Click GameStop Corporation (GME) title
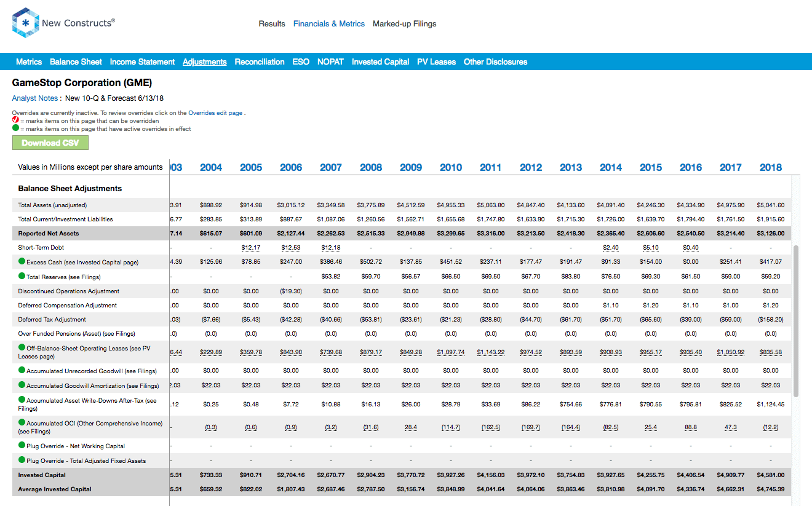Viewport: 812px width, 506px height. click(x=82, y=83)
